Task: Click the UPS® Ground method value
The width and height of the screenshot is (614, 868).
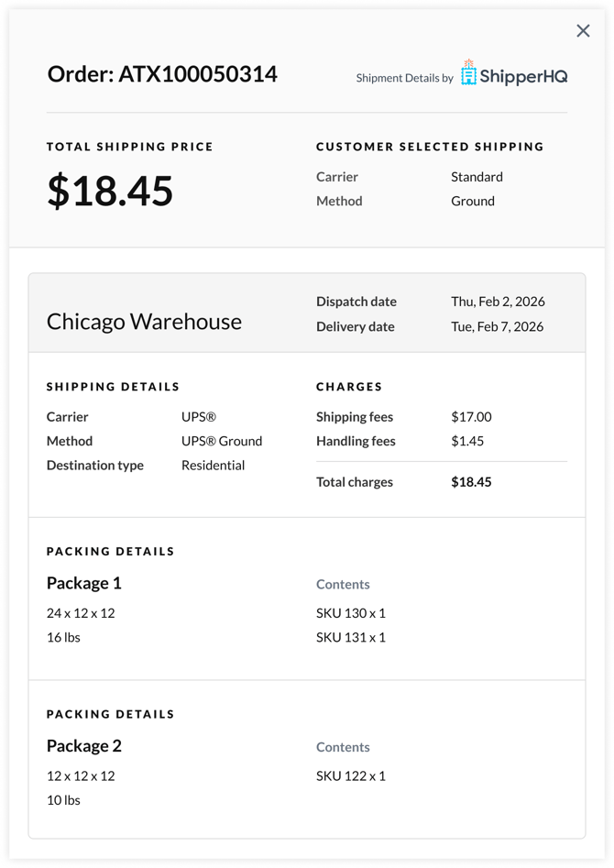Action: tap(222, 441)
